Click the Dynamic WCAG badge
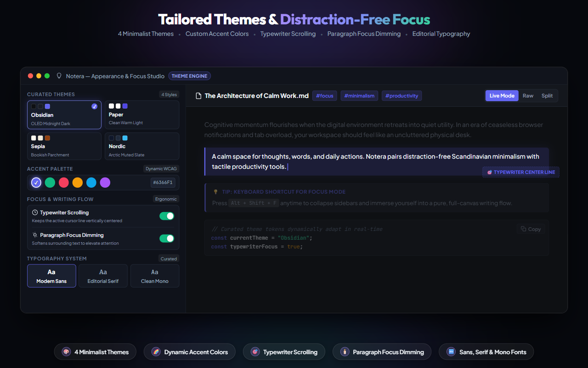Image resolution: width=588 pixels, height=368 pixels. (161, 169)
